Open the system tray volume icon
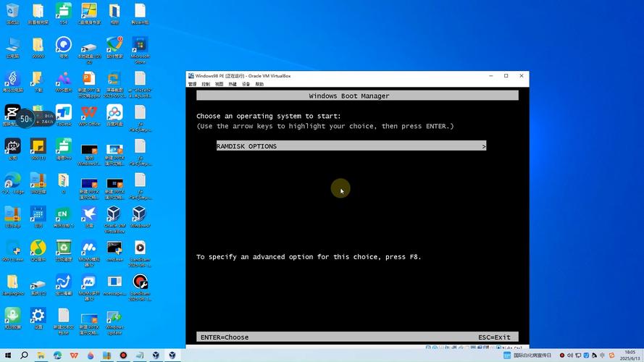This screenshot has width=644, height=362. tap(570, 355)
